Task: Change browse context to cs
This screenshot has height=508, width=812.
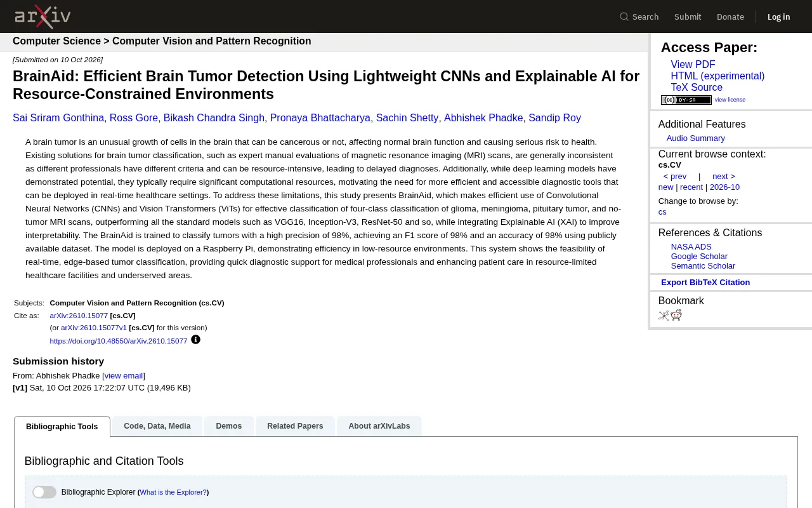Action: tap(662, 212)
